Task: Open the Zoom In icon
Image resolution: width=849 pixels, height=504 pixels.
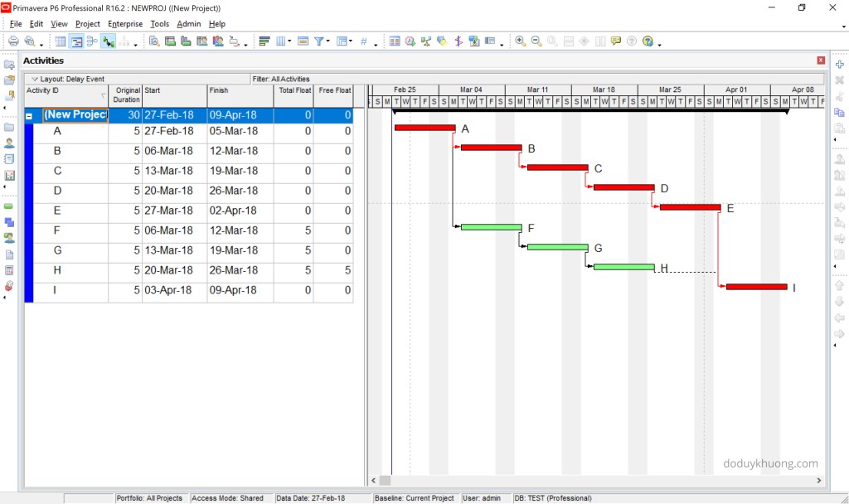Action: click(520, 41)
